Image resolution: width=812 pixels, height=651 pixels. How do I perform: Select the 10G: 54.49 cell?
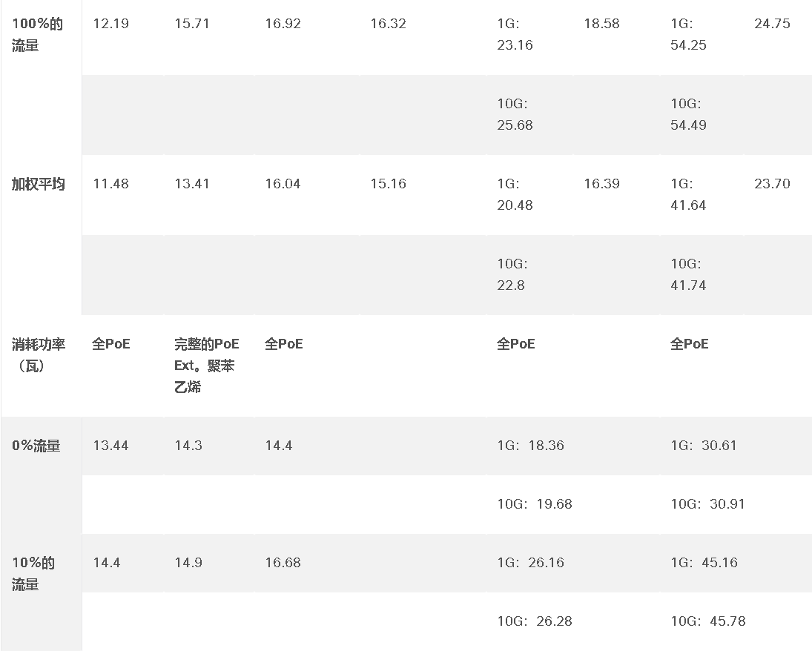pos(688,114)
